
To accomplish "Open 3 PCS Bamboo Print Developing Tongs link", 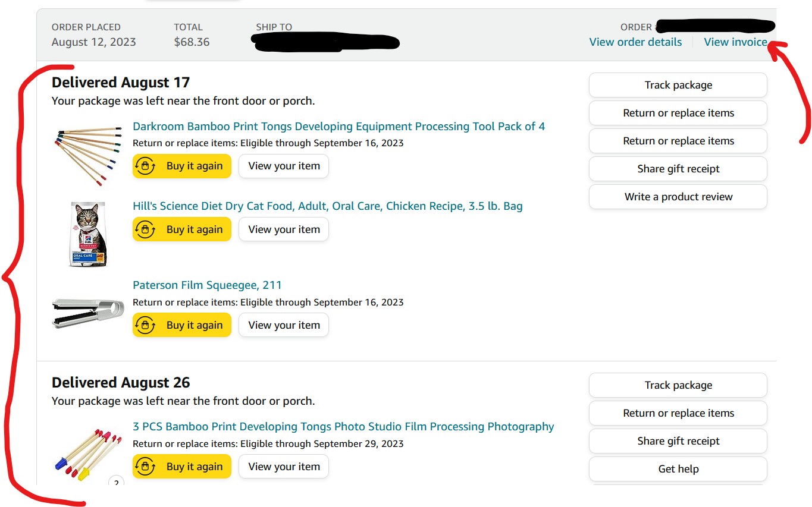I will click(x=343, y=426).
